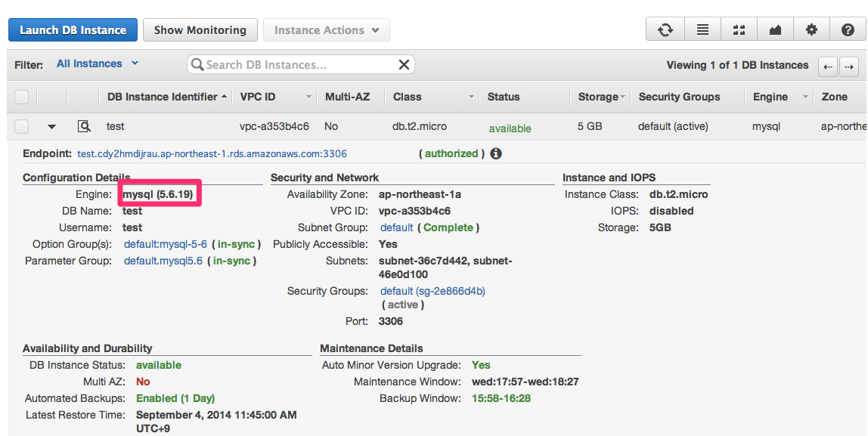The image size is (868, 436).
Task: Switch to the card grid view
Action: [739, 29]
